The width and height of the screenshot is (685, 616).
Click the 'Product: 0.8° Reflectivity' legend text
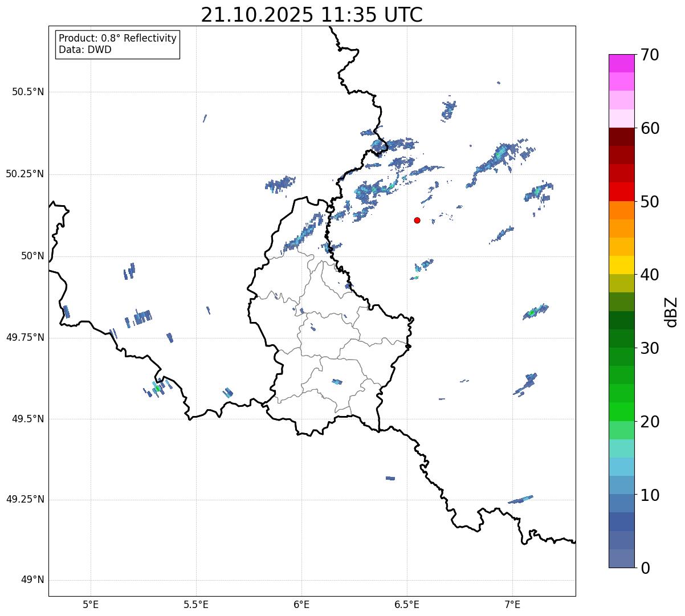tap(118, 38)
